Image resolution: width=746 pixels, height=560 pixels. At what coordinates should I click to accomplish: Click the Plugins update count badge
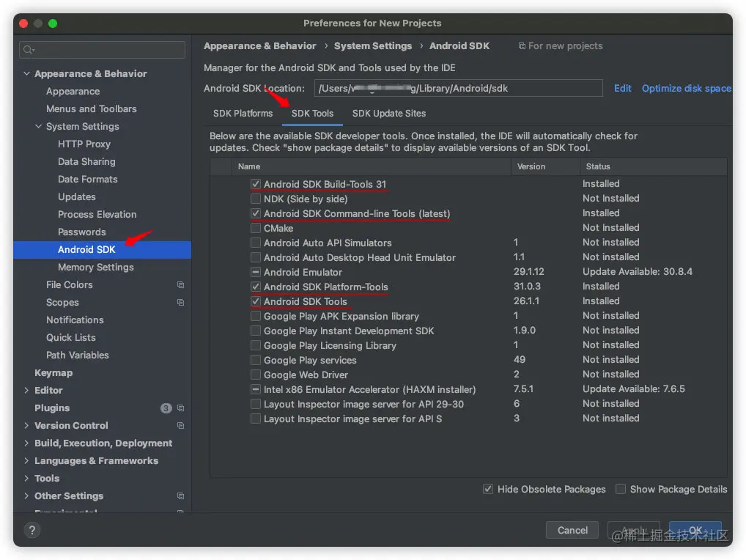coord(166,408)
